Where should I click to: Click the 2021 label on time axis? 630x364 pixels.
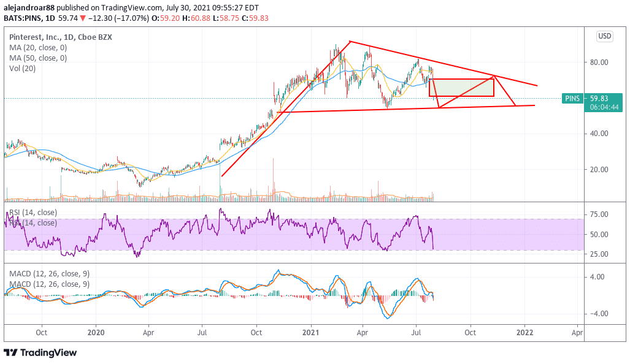pyautogui.click(x=310, y=333)
